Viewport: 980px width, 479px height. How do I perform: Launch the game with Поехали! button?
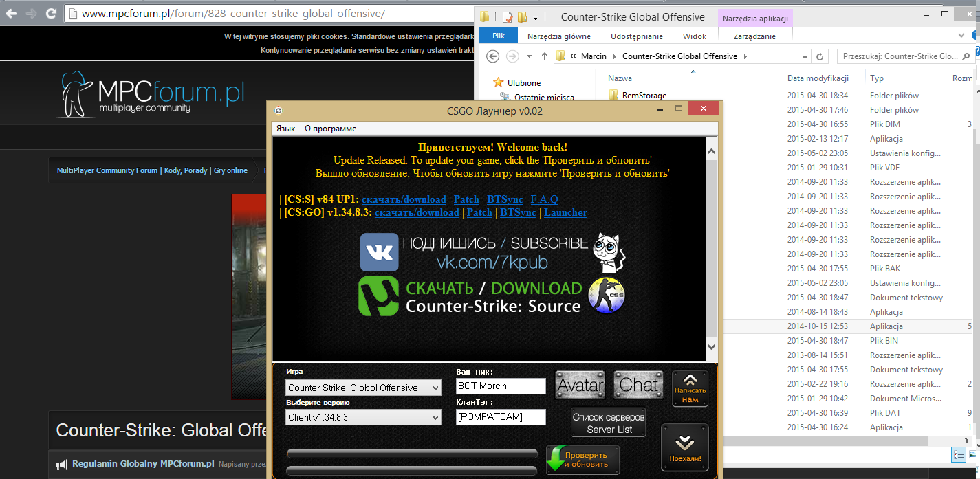tap(685, 447)
